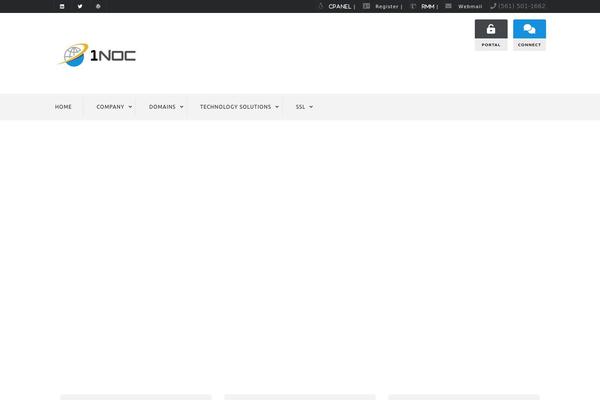Click the first social icon in top bar
This screenshot has height=400, width=600.
click(62, 6)
